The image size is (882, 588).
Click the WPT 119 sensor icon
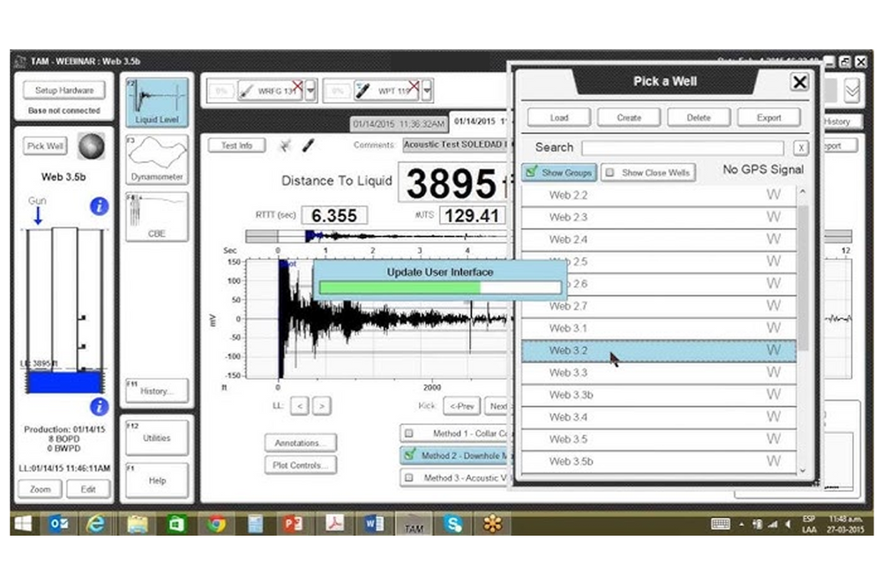(x=363, y=91)
